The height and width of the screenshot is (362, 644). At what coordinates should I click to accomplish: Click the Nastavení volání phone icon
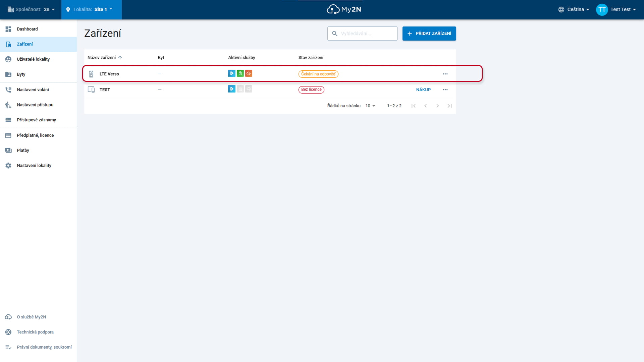pyautogui.click(x=8, y=90)
